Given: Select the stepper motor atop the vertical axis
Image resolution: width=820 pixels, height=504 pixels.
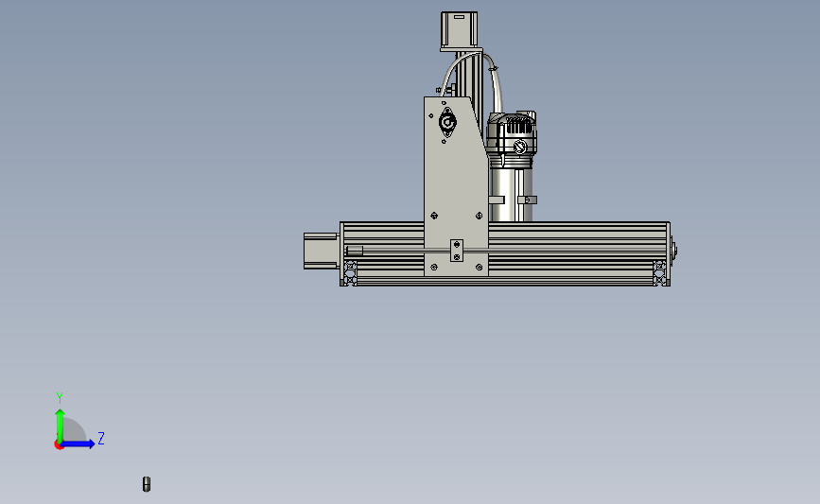Looking at the screenshot, I should click(x=459, y=31).
